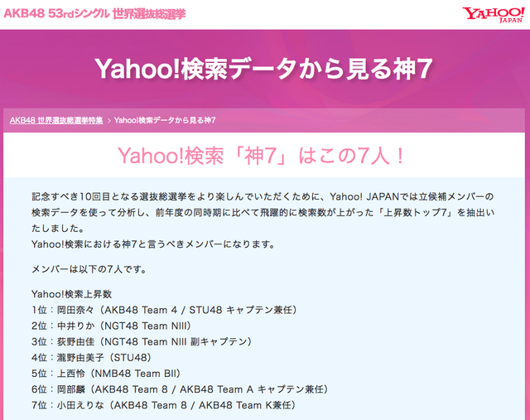Select the 1位：岡田奈々 ranking row
530x420 pixels.
164,310
